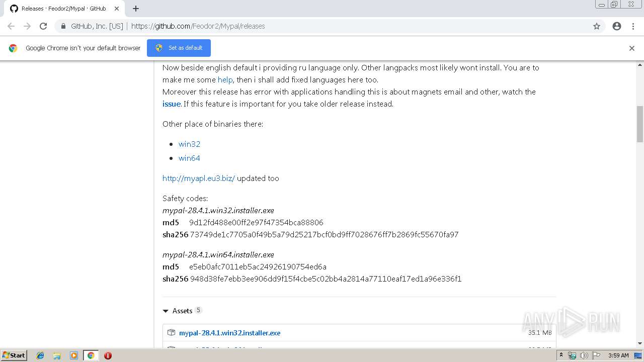Set Chrome as default browser

pos(179,48)
